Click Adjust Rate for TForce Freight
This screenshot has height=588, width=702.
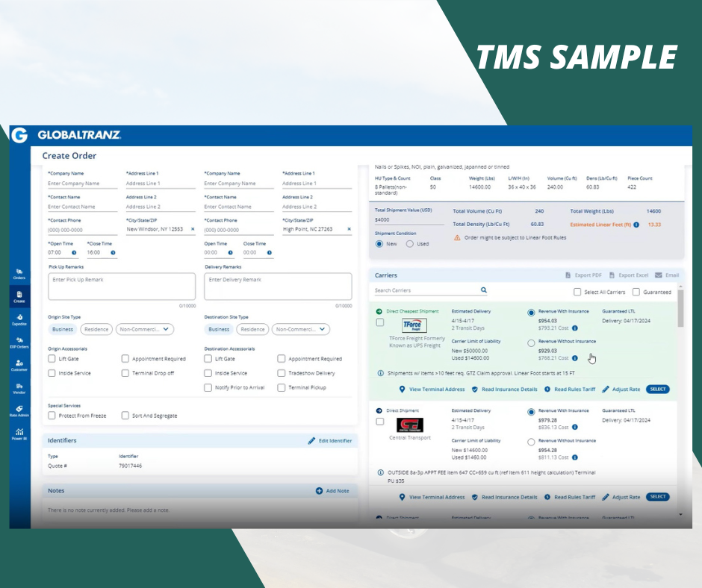click(621, 390)
